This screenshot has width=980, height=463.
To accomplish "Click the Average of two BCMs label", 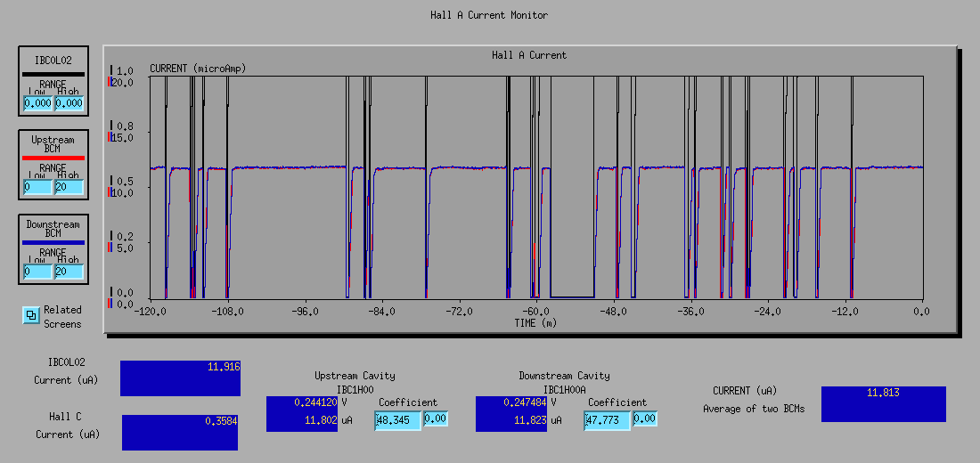I will (754, 410).
